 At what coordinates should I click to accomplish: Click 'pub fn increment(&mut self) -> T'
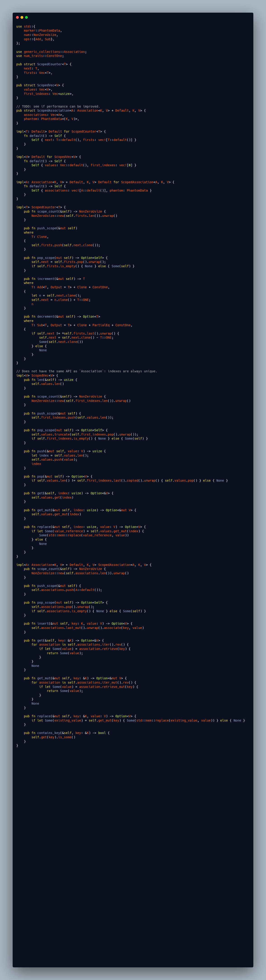[x=54, y=279]
